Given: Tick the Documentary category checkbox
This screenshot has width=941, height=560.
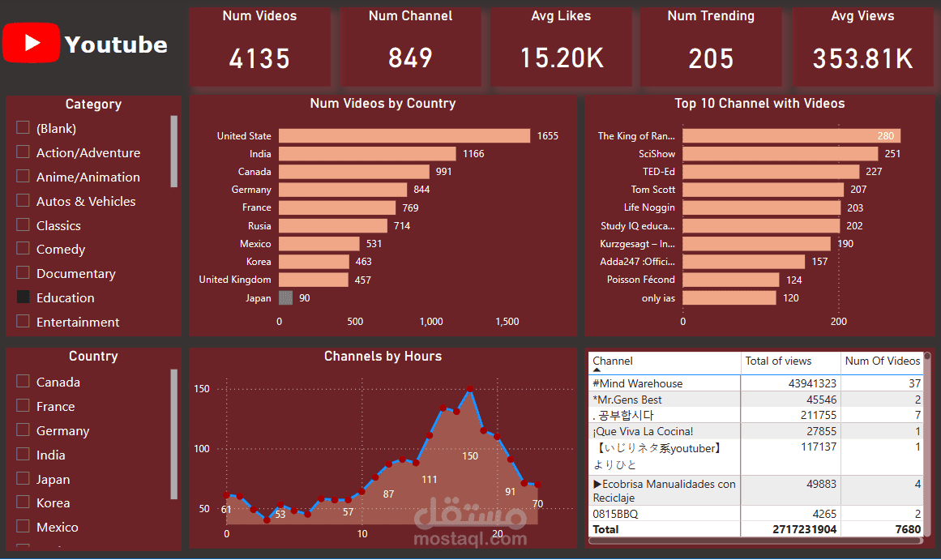Looking at the screenshot, I should tap(23, 272).
